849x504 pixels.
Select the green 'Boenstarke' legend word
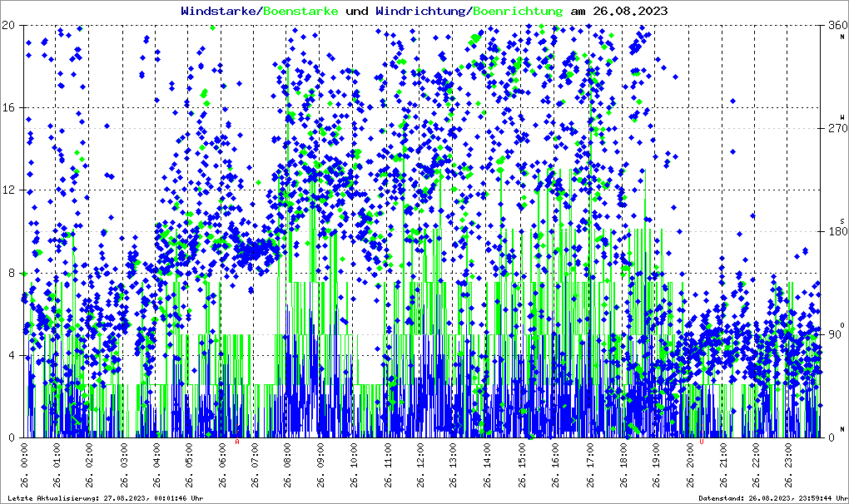[300, 11]
